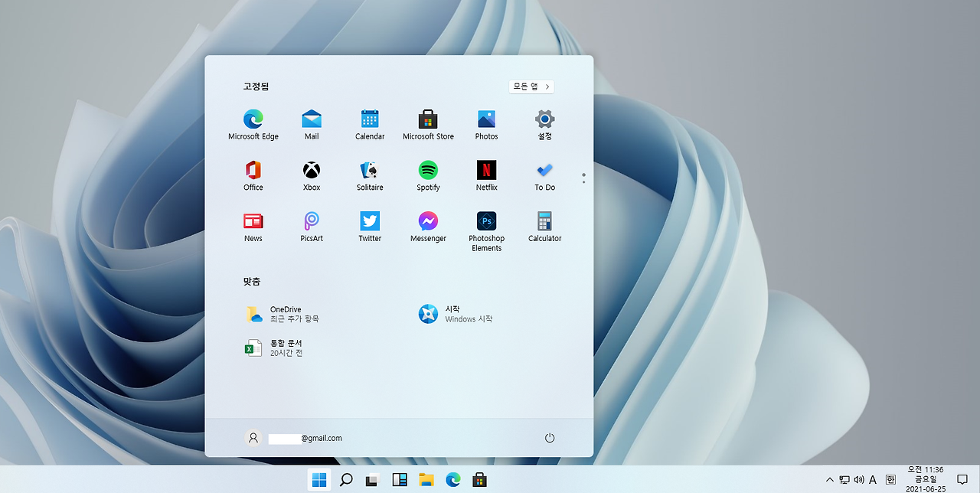The width and height of the screenshot is (980, 493).
Task: Launch the Photos app
Action: click(486, 125)
